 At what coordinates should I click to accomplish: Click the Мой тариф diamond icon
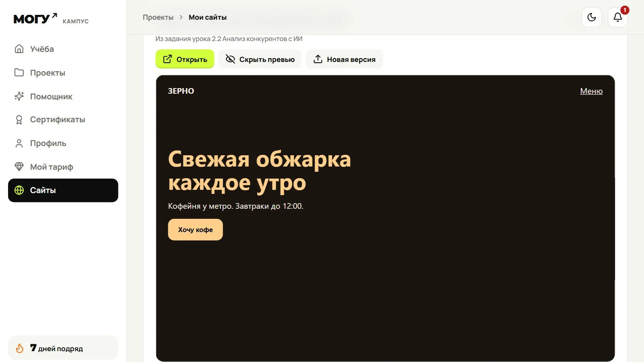19,167
